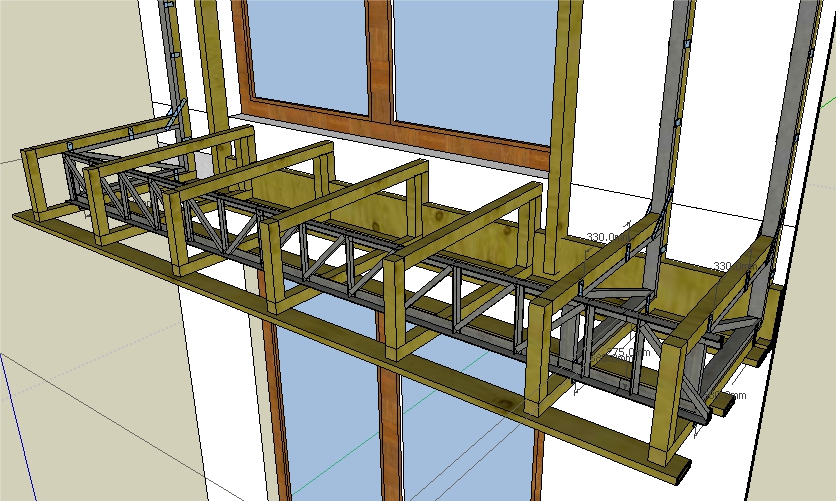The width and height of the screenshot is (836, 501).
Task: Click the lower right window glass pane
Action: (x=460, y=450)
